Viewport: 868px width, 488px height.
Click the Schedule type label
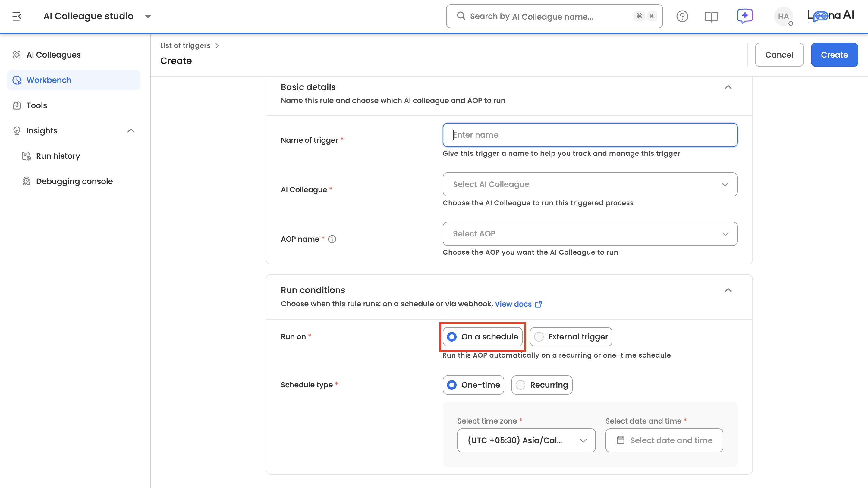[x=307, y=385]
